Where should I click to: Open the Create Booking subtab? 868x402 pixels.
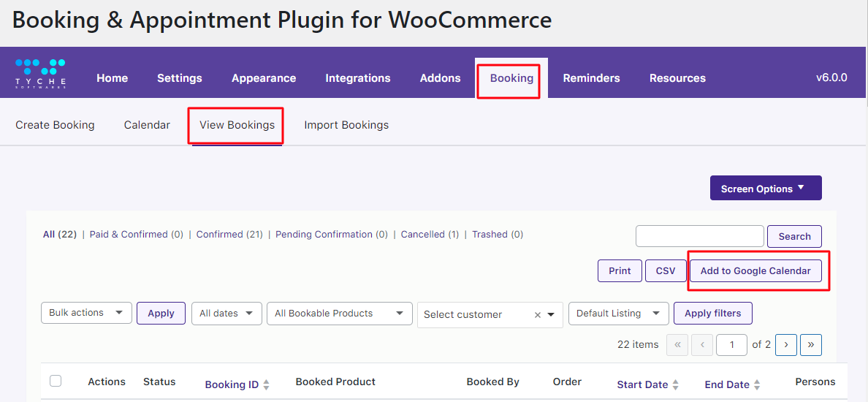[55, 125]
